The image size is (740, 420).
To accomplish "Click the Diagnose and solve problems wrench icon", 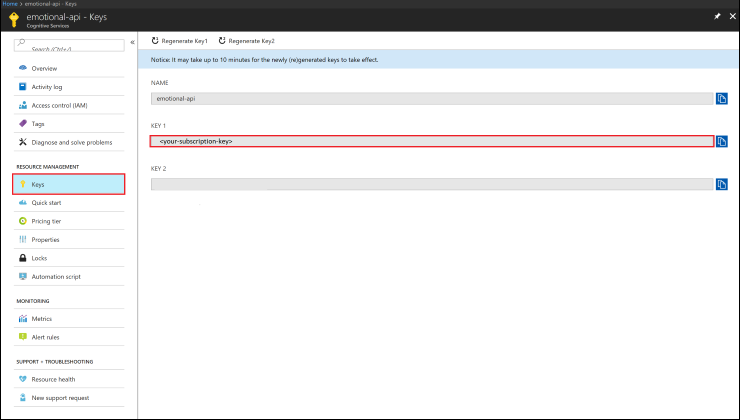I will pyautogui.click(x=23, y=142).
